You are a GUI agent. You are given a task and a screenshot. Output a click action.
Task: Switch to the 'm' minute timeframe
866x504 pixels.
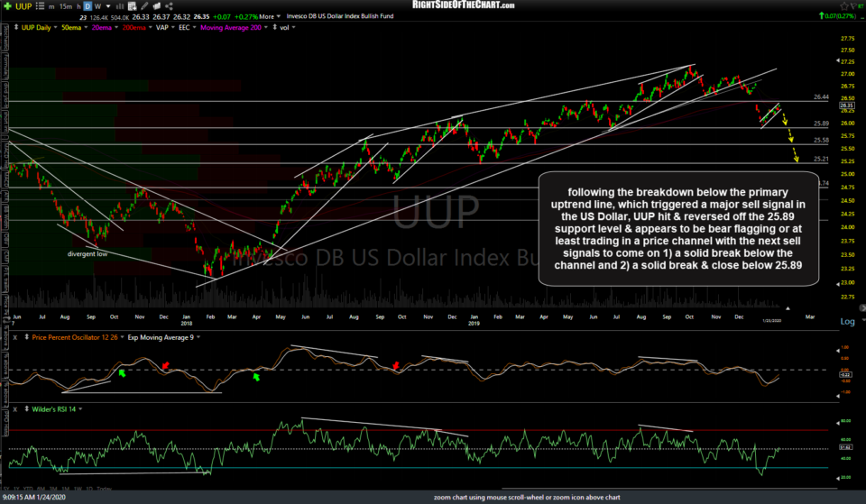[x=51, y=6]
